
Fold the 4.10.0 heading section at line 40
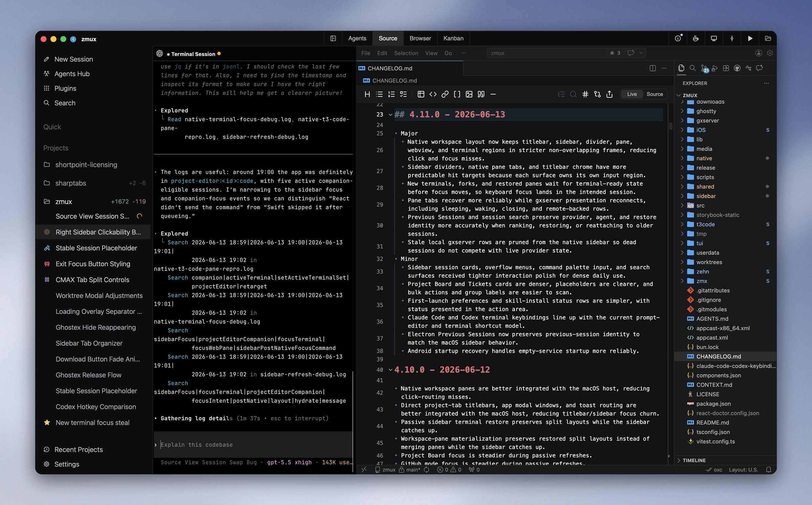(x=390, y=370)
